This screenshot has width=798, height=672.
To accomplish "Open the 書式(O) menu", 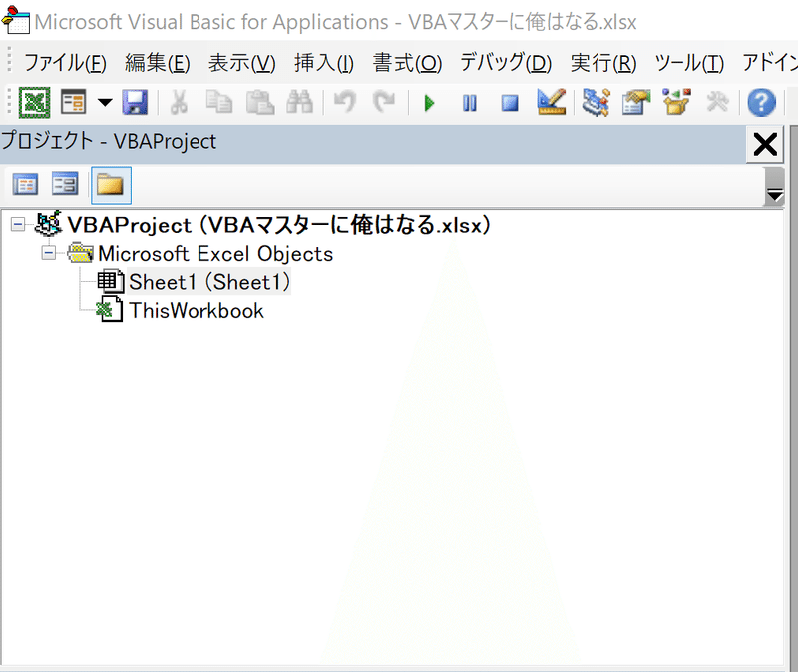I will pos(407,63).
